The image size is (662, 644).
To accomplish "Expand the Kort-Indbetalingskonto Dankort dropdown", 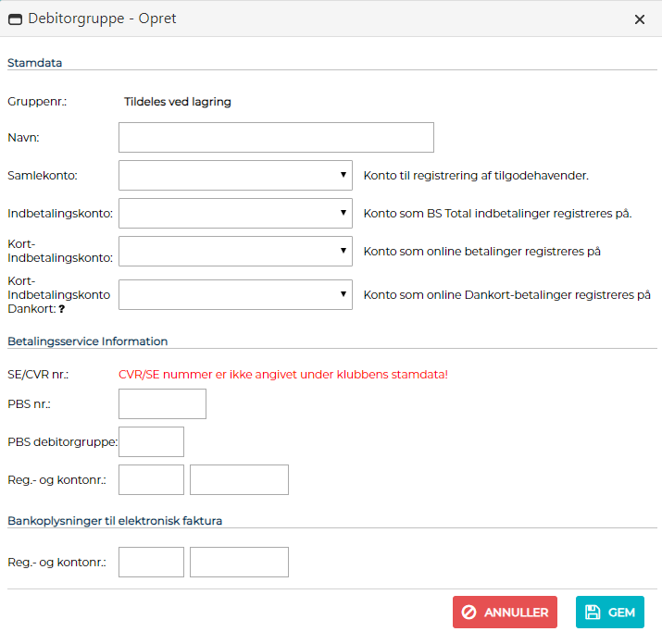I will tap(235, 295).
